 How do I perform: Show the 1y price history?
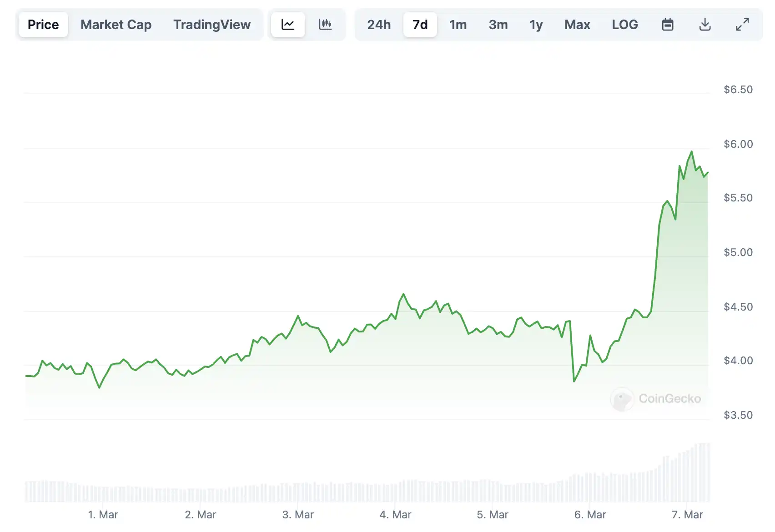[536, 25]
